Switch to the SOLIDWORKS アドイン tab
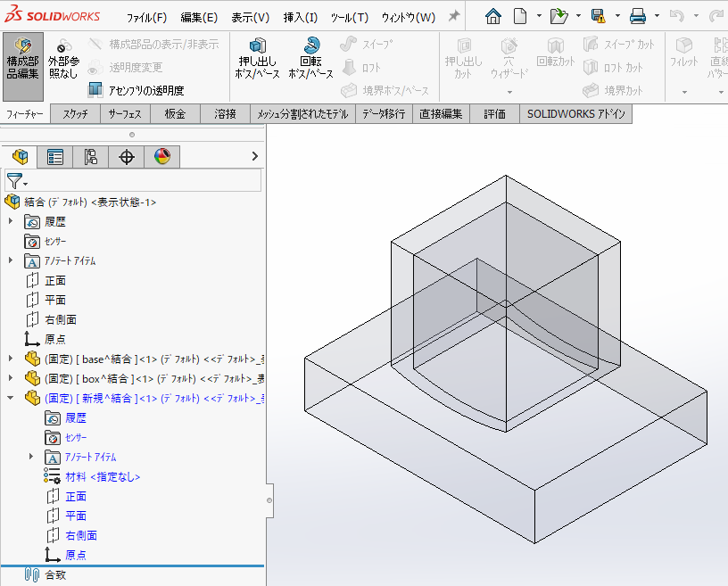The height and width of the screenshot is (586, 728). pos(575,114)
